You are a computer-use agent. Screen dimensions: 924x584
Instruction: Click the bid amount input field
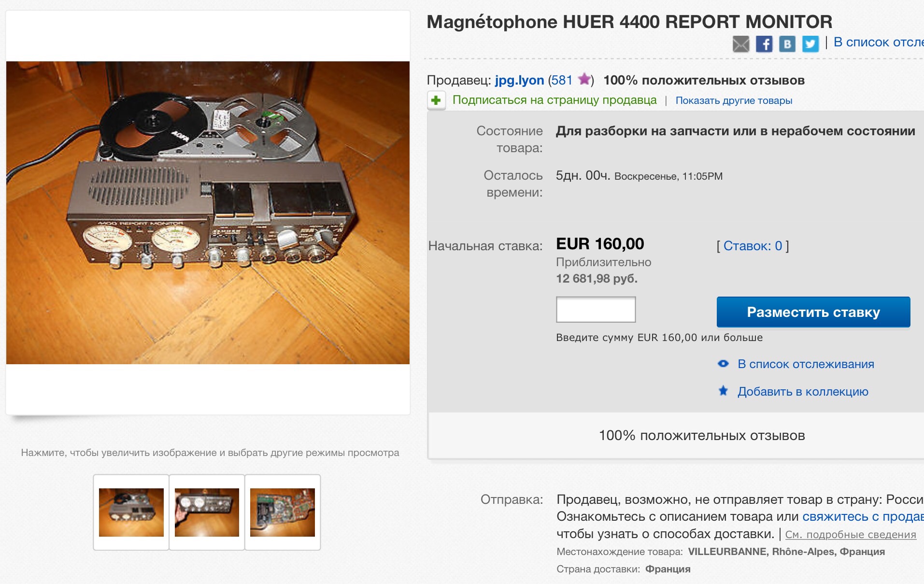point(596,310)
